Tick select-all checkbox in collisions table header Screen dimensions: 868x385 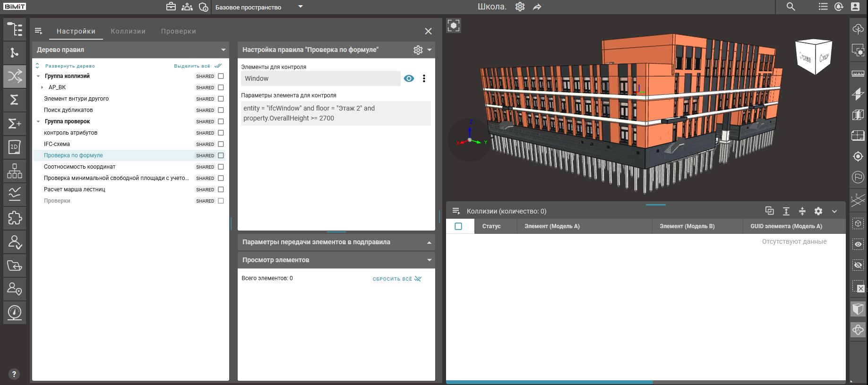click(x=458, y=226)
